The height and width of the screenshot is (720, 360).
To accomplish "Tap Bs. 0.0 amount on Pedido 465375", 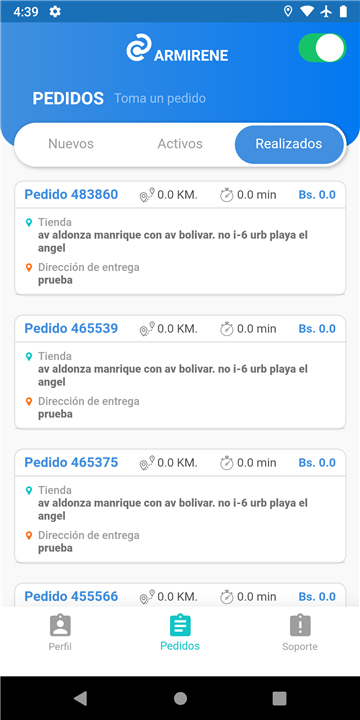I will pyautogui.click(x=317, y=462).
